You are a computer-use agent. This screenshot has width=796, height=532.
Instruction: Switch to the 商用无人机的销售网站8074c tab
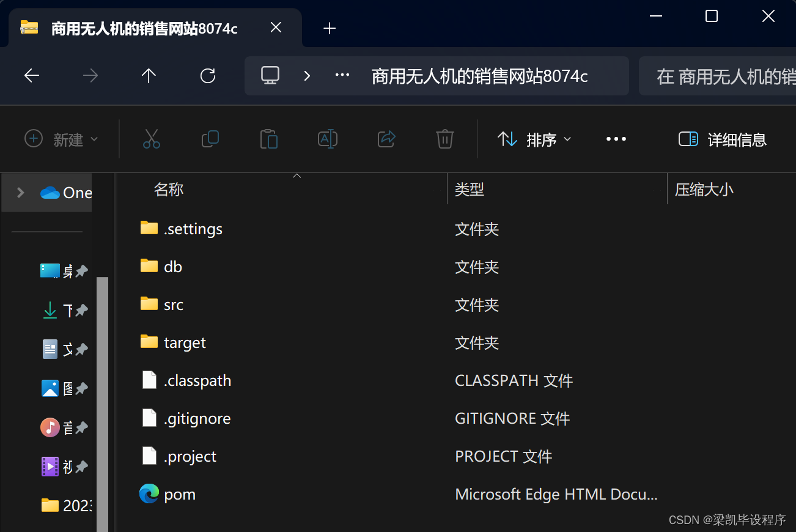[155, 28]
